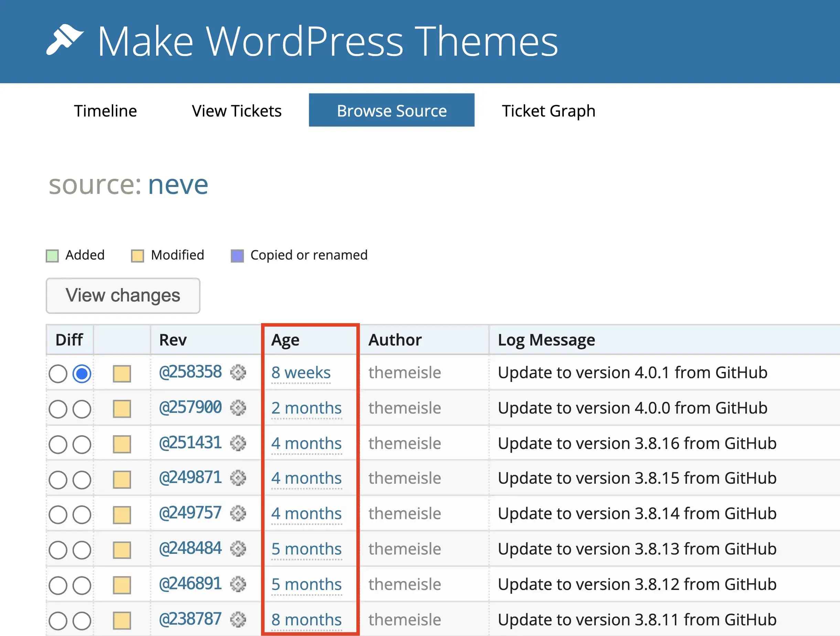Image resolution: width=840 pixels, height=636 pixels.
Task: Click themeisle author in the @258358 row
Action: click(x=405, y=373)
